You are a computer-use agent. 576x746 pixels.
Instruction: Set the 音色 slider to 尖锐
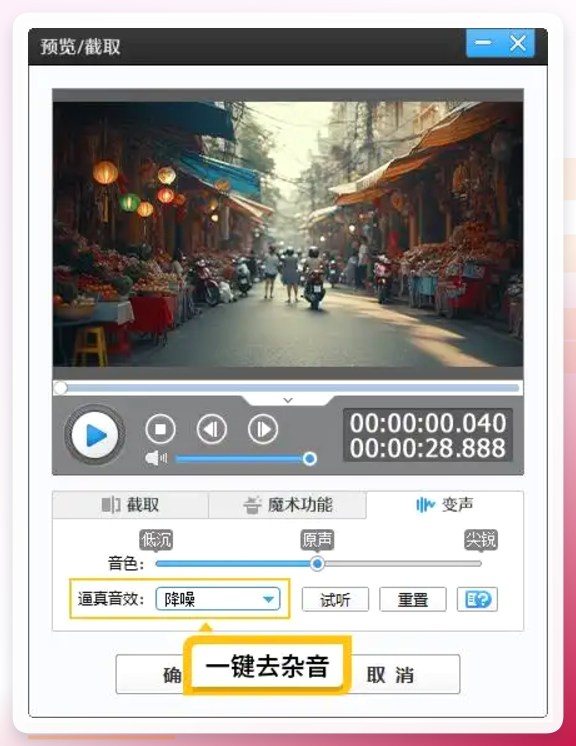(479, 564)
